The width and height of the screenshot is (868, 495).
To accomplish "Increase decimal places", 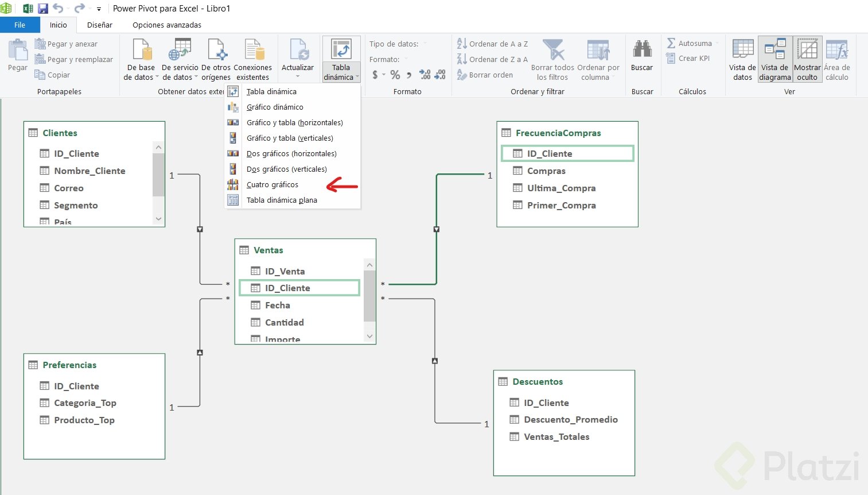I will coord(425,75).
